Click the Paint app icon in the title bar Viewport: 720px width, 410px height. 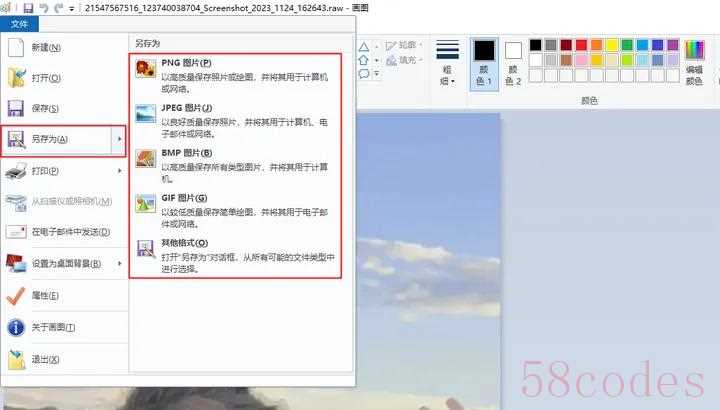coord(6,8)
